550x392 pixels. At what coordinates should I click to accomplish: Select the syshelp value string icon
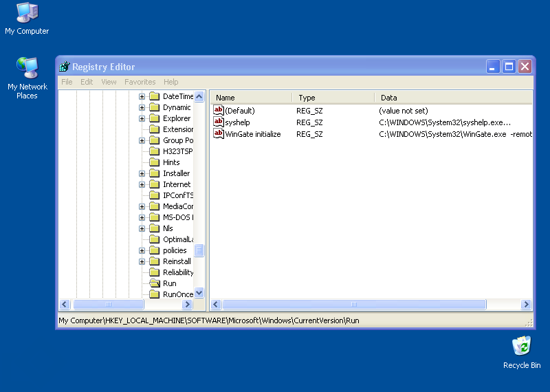click(x=218, y=122)
